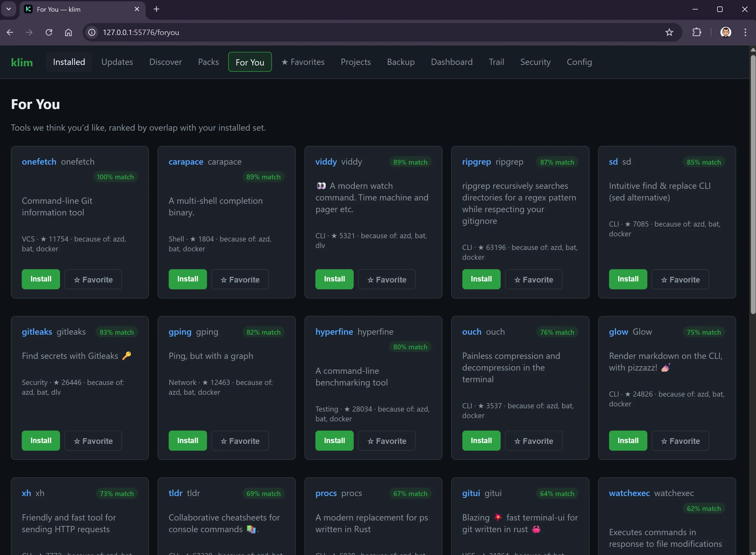The width and height of the screenshot is (756, 555).
Task: Open the xh tool link
Action: pos(27,493)
